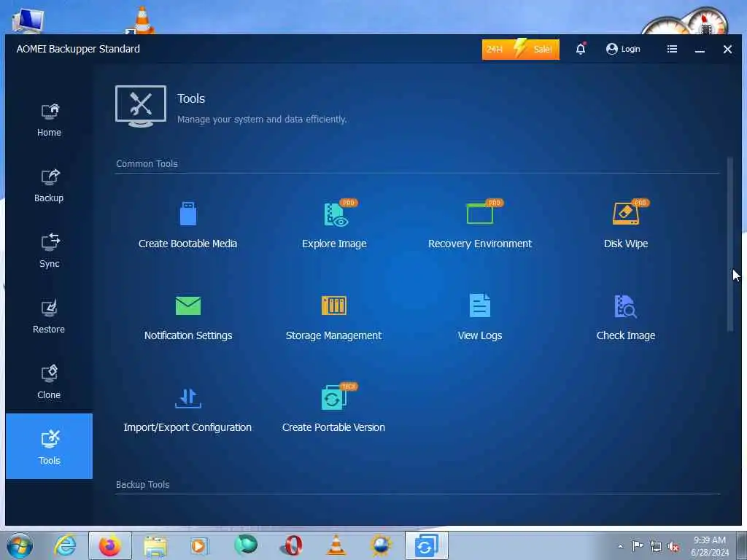Click the sun globe taskbar icon

coord(381,545)
